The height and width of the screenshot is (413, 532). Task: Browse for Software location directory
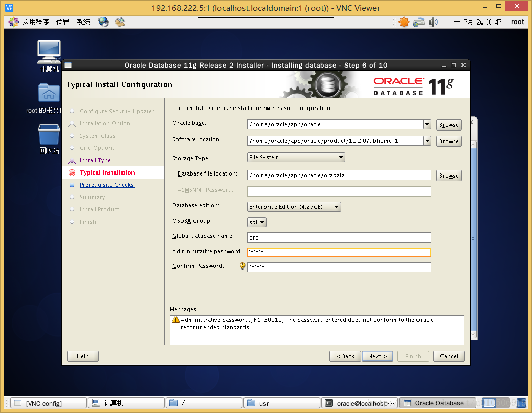pos(449,141)
